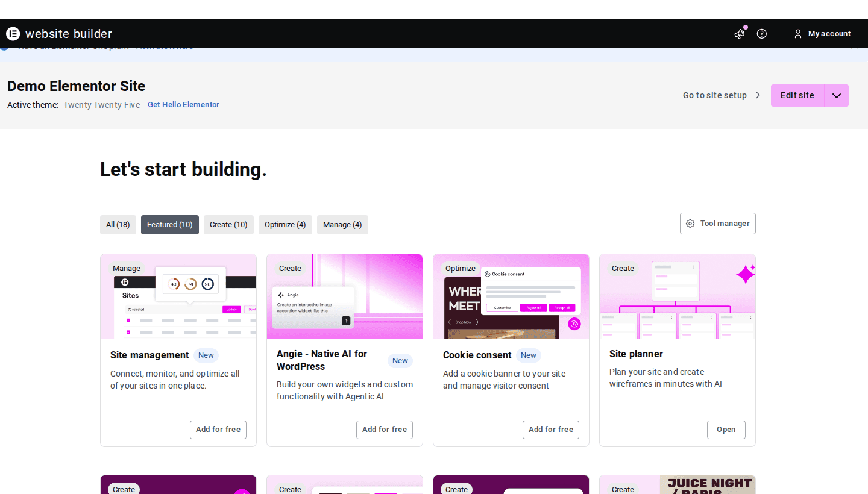Click the website builder brand text

click(x=69, y=34)
